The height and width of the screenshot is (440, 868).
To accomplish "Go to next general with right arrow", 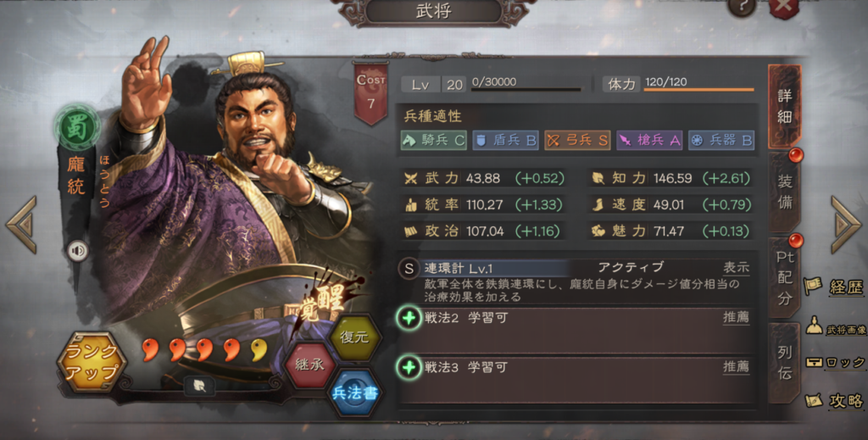I will 845,225.
